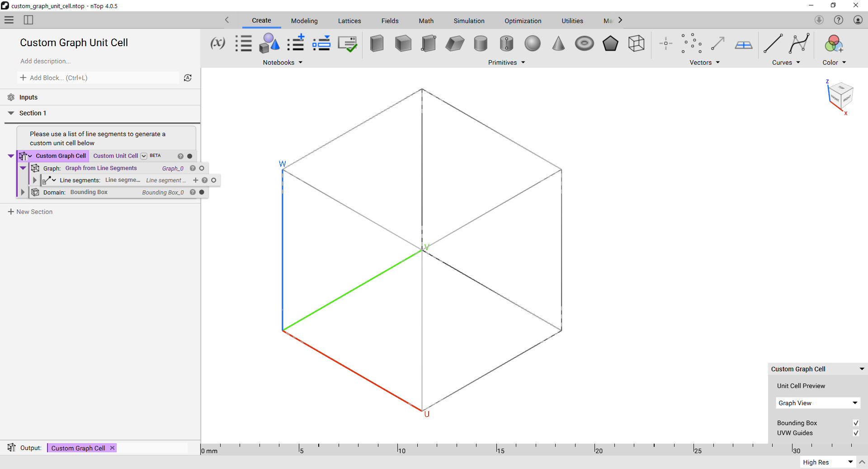Click New Section button

[x=30, y=212]
